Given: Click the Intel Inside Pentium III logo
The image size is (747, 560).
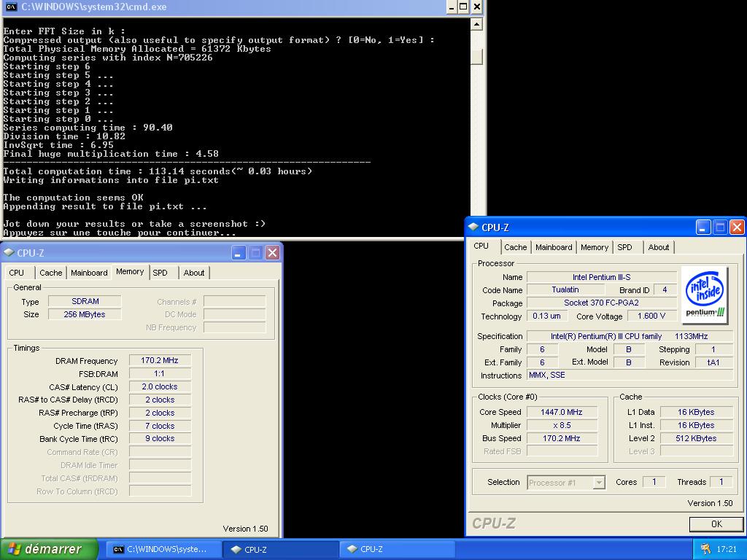Looking at the screenshot, I should pyautogui.click(x=705, y=295).
